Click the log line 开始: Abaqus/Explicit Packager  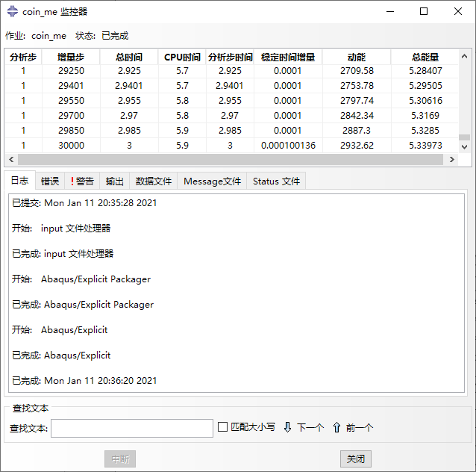coord(81,279)
